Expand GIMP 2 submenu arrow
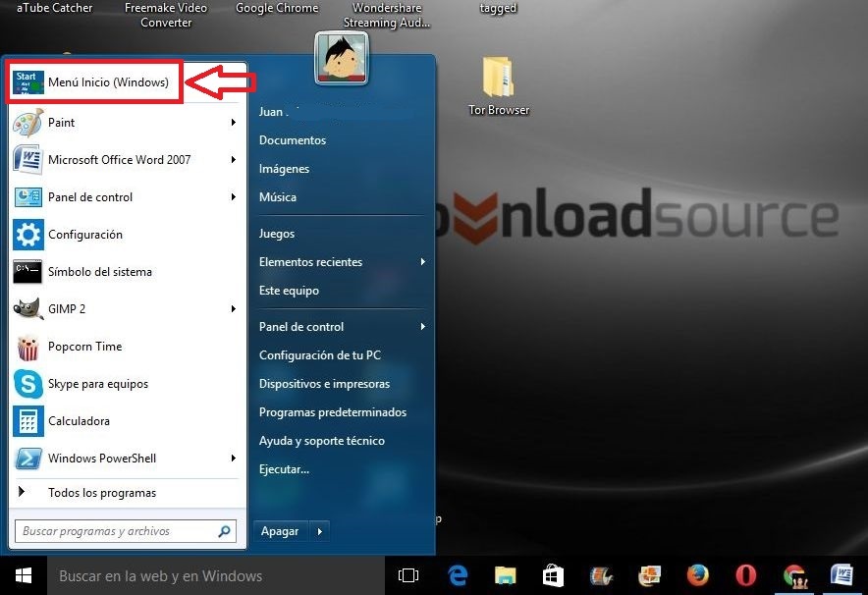This screenshot has width=868, height=595. click(234, 309)
